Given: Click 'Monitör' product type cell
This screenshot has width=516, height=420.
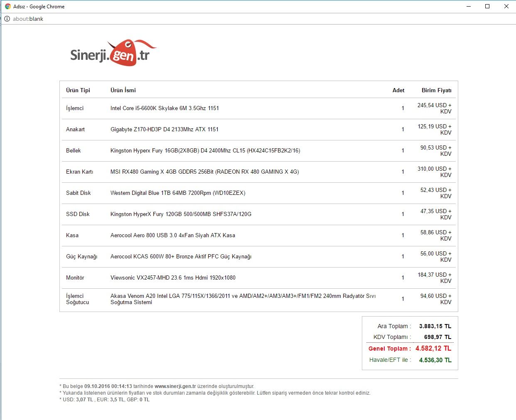Looking at the screenshot, I should pos(75,278).
